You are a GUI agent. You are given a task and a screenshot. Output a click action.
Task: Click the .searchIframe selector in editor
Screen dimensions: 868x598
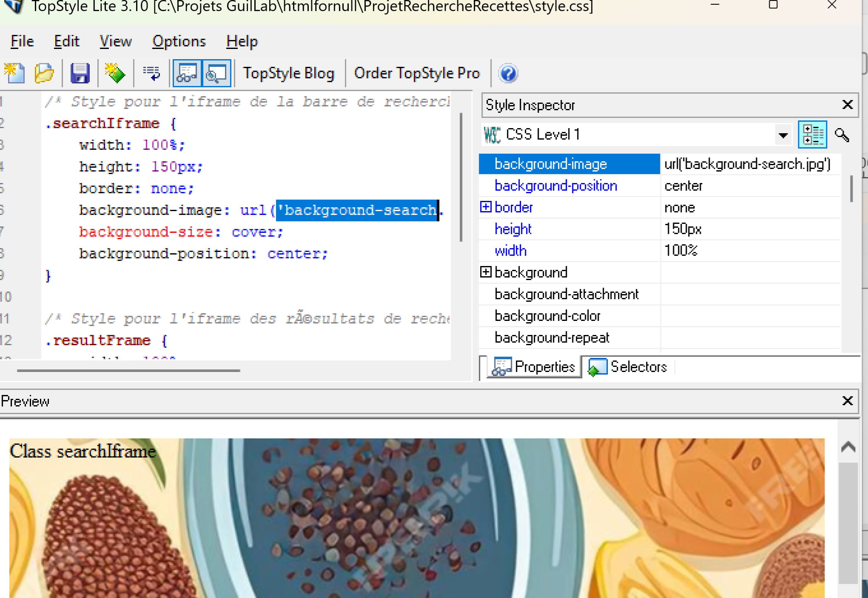click(x=102, y=123)
